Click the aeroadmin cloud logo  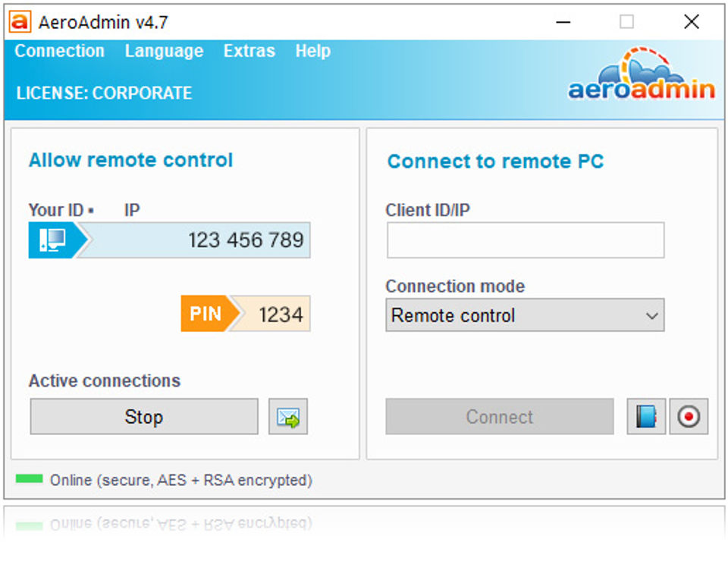tap(642, 74)
